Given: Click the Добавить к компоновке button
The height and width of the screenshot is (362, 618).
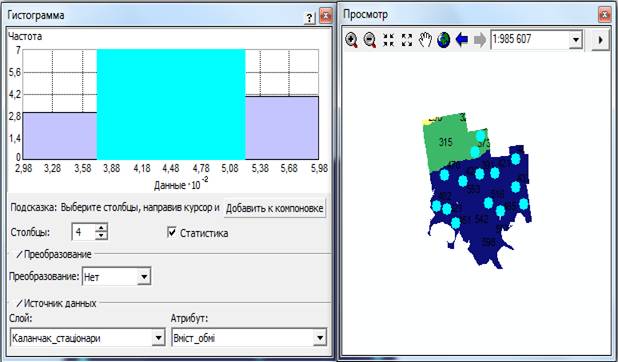Looking at the screenshot, I should (x=275, y=208).
